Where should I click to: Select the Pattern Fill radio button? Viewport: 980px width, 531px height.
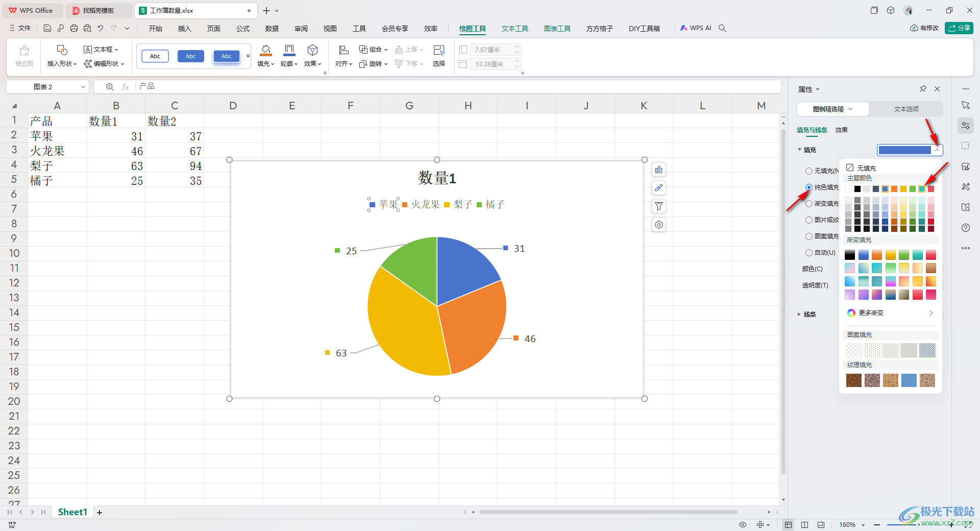(809, 236)
